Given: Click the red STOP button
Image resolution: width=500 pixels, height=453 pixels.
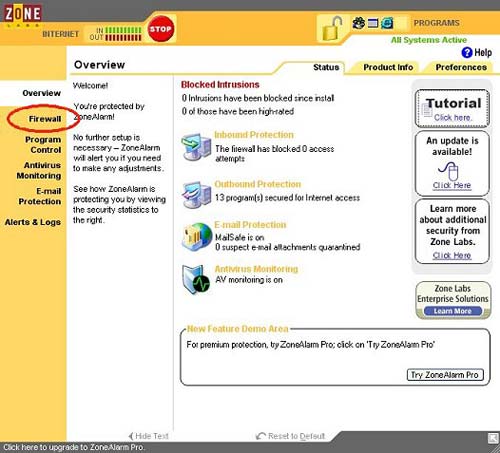Looking at the screenshot, I should pyautogui.click(x=161, y=29).
